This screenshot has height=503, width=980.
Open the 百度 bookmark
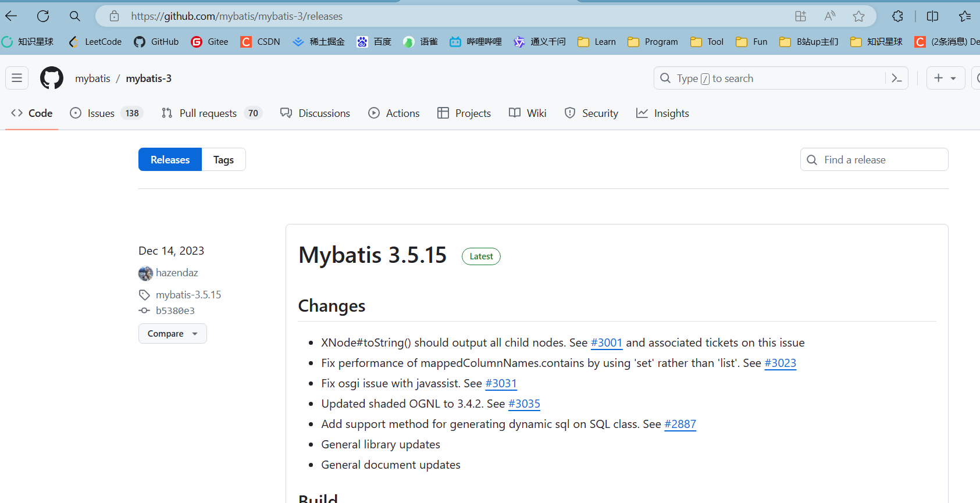(x=374, y=42)
